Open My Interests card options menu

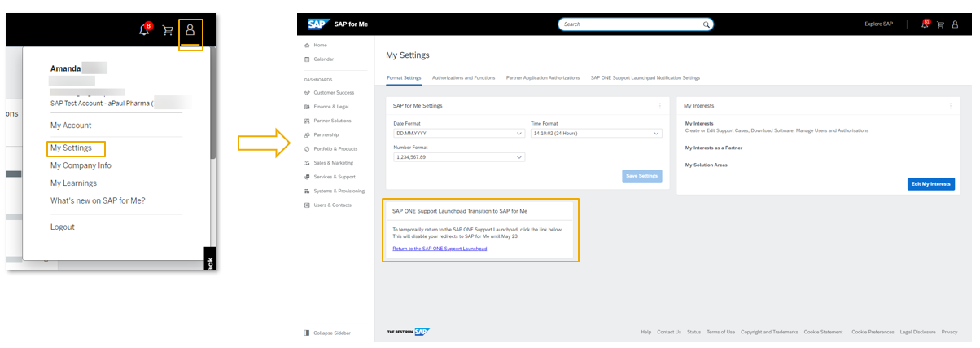pos(950,106)
